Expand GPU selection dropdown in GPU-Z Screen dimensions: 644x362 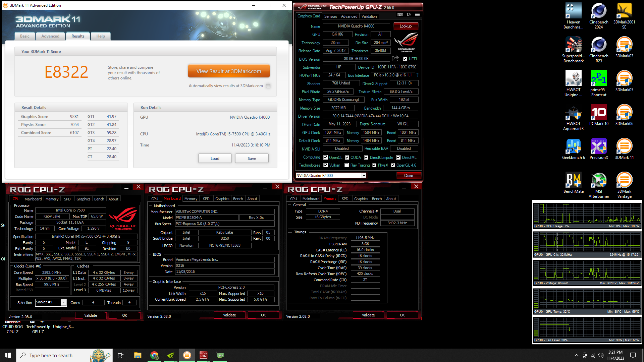364,176
